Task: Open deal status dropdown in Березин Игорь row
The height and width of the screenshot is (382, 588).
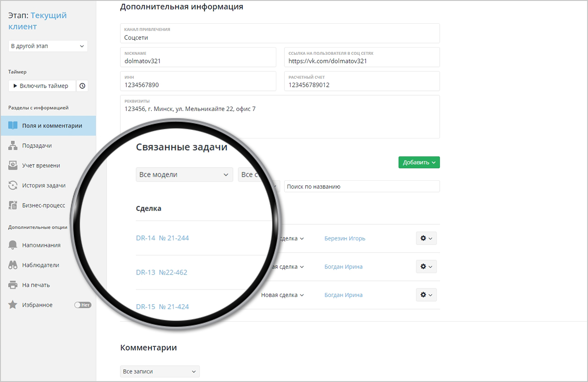Action: [291, 238]
